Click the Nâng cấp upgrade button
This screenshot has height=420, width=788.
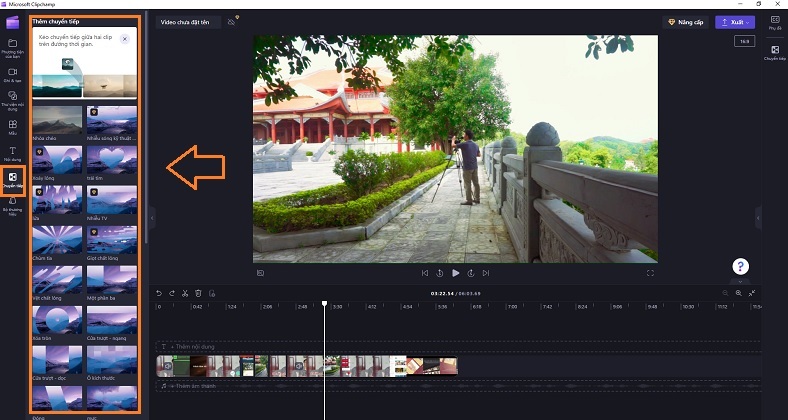coord(685,22)
